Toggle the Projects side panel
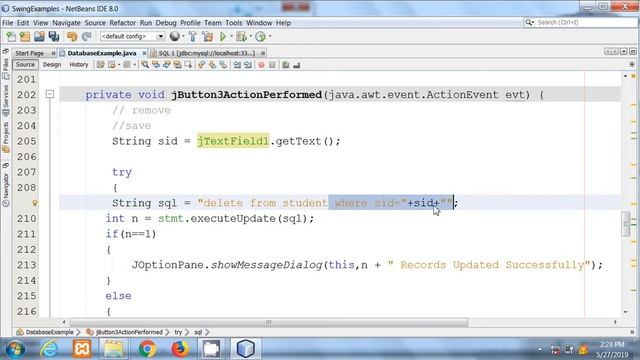640x360 pixels. point(6,137)
